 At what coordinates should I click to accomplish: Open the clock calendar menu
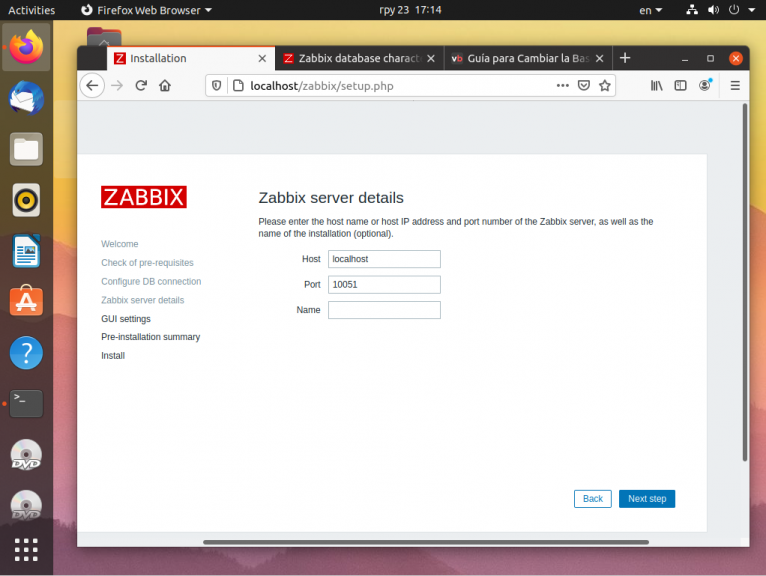click(410, 10)
